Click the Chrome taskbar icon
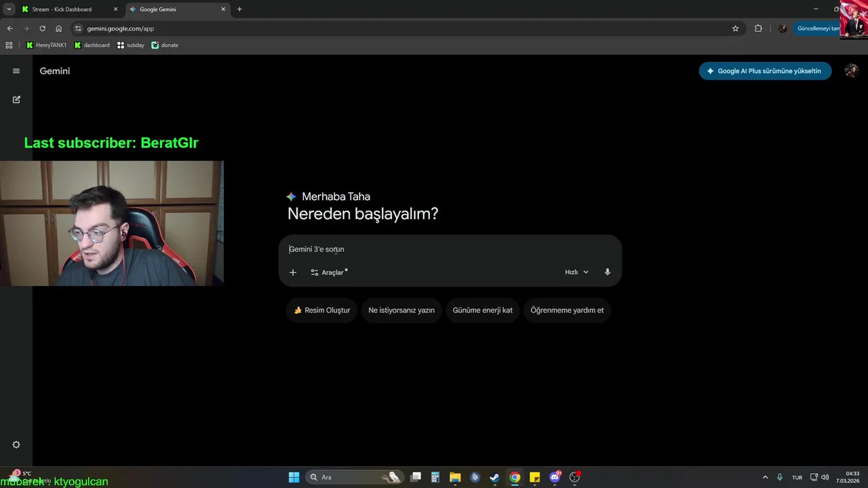868x488 pixels. [515, 477]
